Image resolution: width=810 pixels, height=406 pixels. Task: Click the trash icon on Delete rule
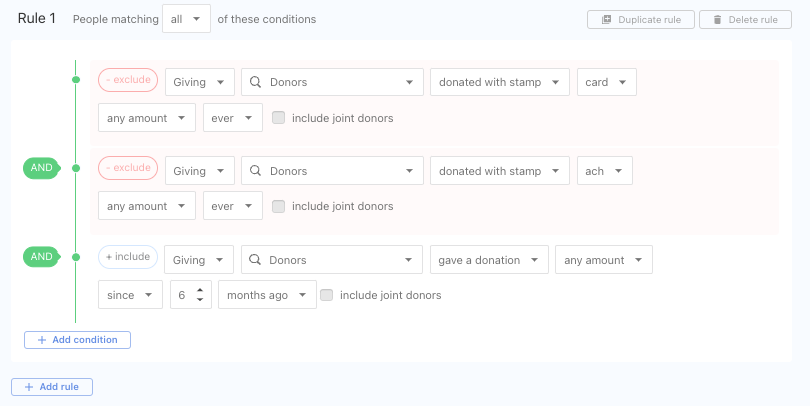point(717,20)
